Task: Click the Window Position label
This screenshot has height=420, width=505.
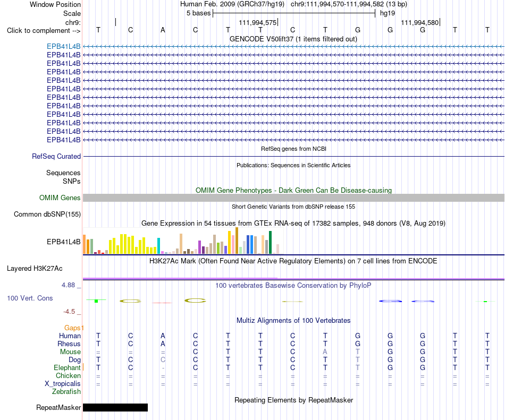Action: tap(55, 4)
